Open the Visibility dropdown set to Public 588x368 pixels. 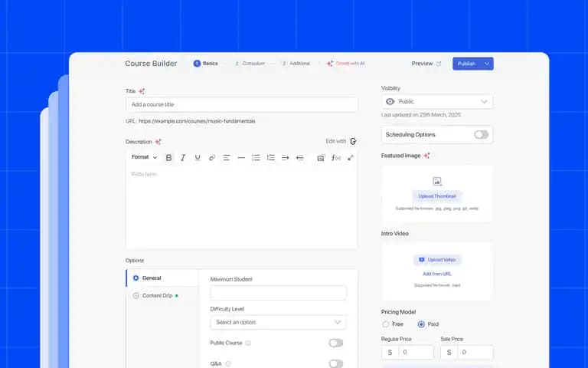[437, 102]
